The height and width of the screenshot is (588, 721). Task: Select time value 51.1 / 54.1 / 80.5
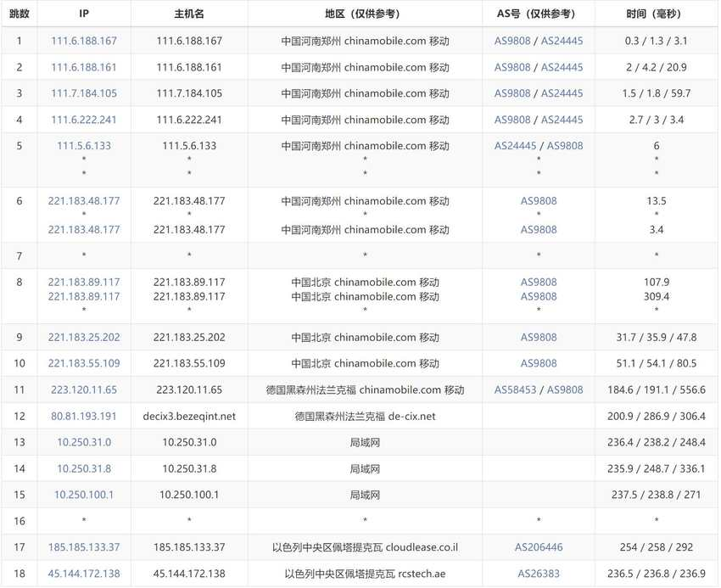pyautogui.click(x=657, y=363)
